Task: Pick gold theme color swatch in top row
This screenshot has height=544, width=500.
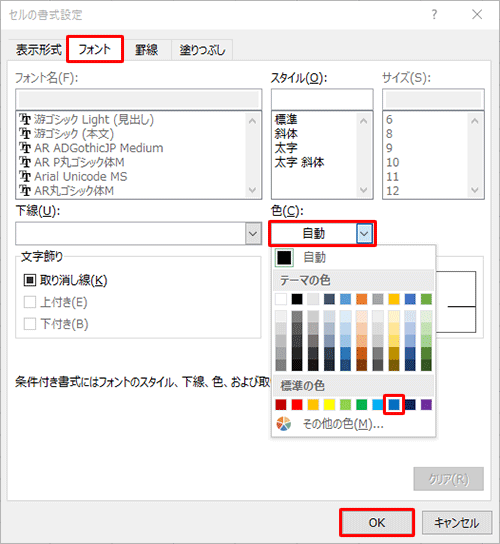Action: (394, 299)
